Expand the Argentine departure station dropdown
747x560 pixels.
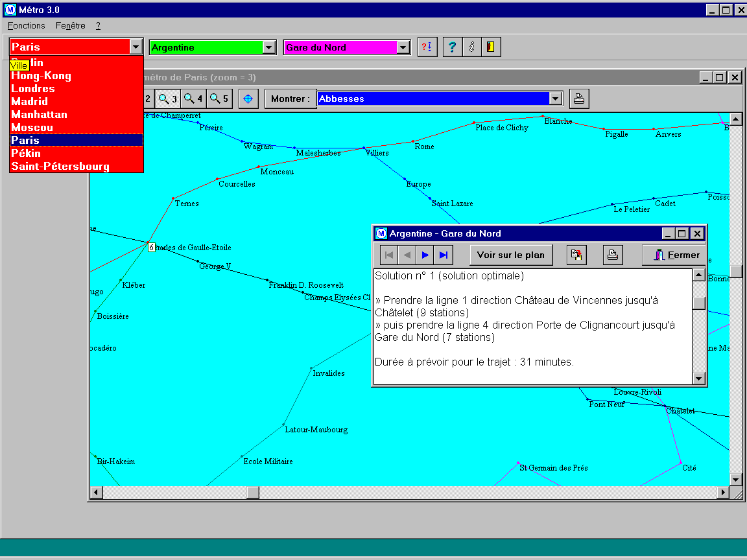[269, 47]
